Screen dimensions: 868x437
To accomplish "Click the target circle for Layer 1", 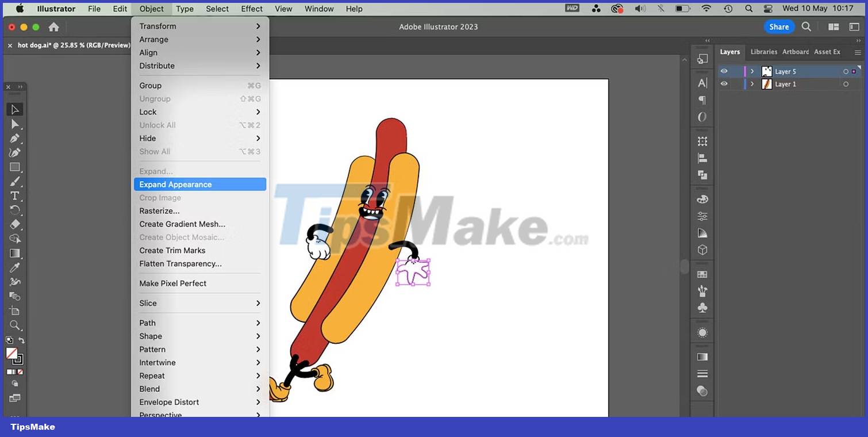I will (846, 83).
